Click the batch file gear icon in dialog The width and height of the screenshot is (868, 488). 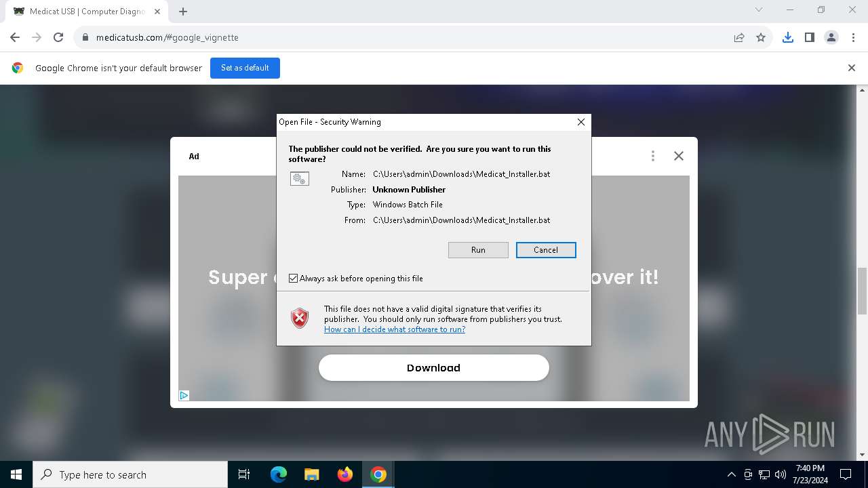(300, 179)
